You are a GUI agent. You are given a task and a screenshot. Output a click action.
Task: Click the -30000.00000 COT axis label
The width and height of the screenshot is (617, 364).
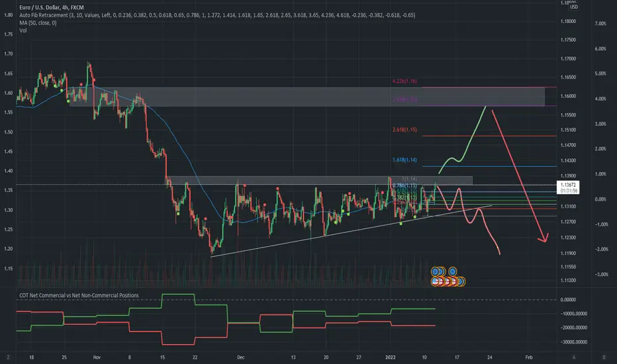click(574, 342)
